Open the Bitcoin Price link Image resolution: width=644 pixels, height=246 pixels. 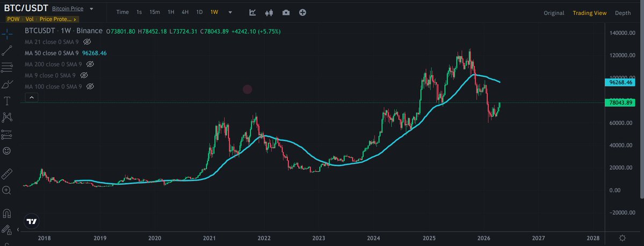pos(67,9)
